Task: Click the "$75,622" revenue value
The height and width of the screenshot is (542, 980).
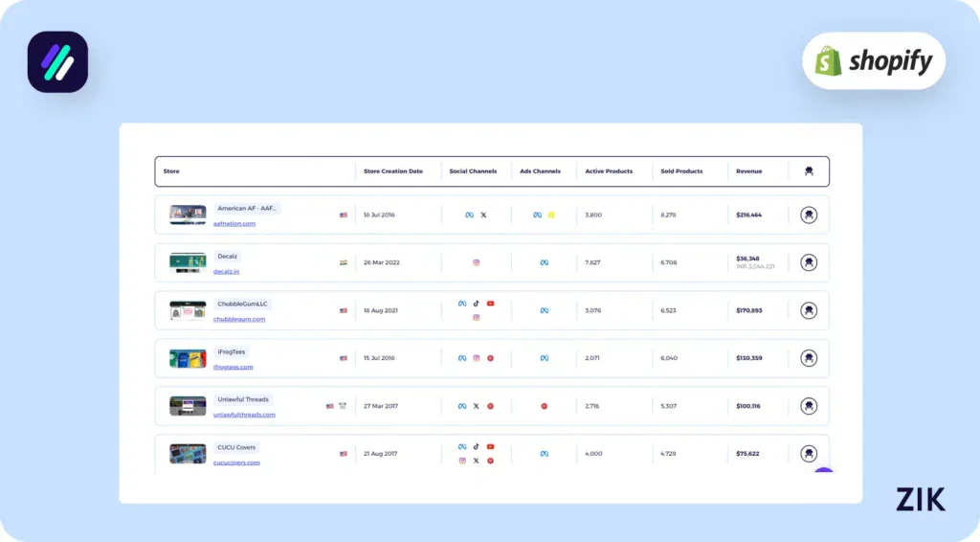Action: (x=747, y=454)
